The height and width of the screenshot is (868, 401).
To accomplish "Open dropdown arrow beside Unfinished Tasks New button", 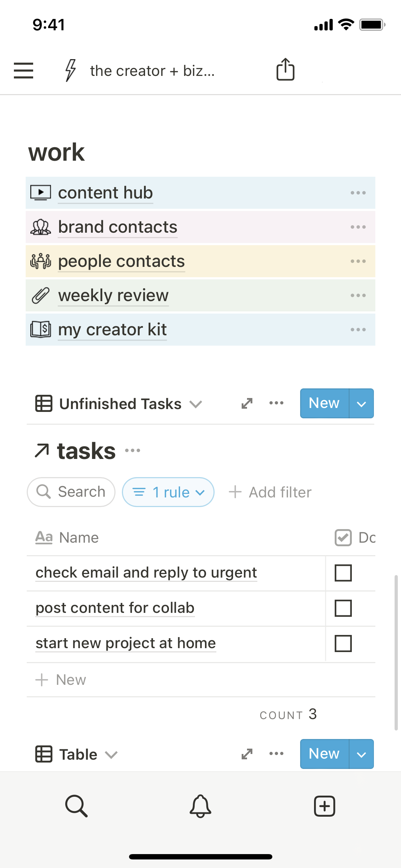I will coord(361,404).
